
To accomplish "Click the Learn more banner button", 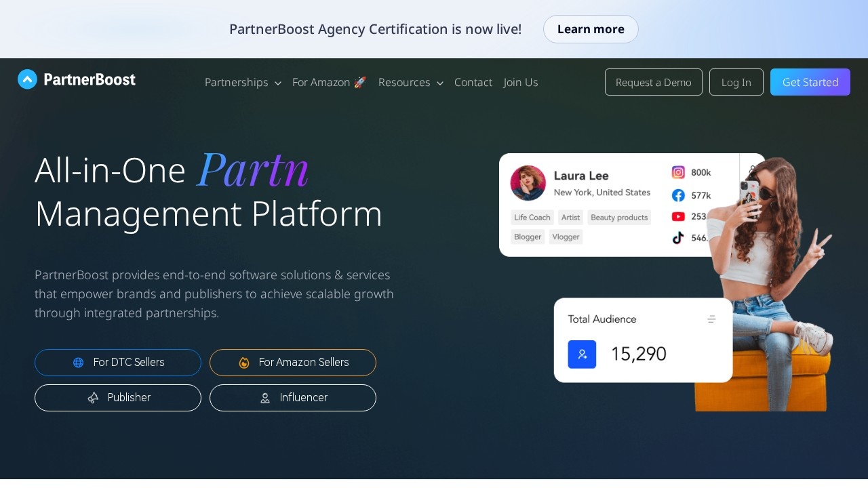I will tap(591, 29).
